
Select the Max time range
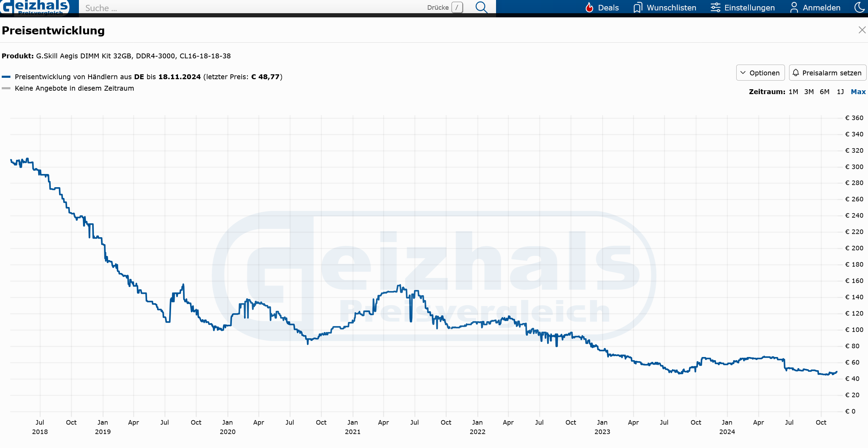[858, 92]
